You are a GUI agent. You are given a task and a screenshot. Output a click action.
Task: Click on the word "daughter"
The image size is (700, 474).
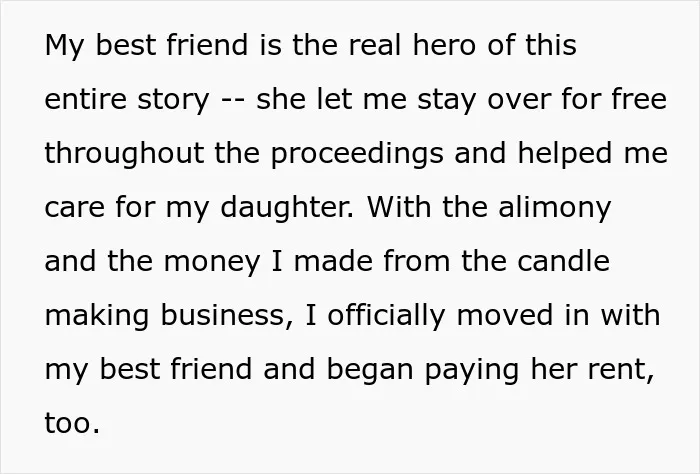click(x=286, y=208)
